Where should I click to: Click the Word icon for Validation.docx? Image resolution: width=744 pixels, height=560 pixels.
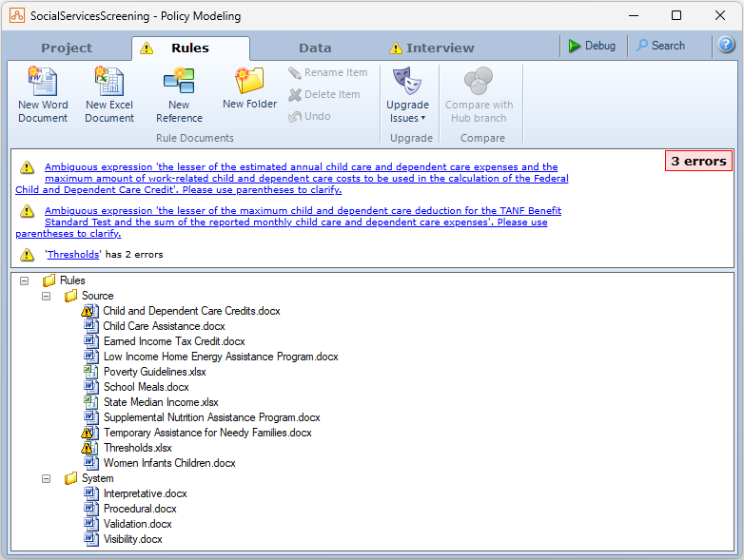click(91, 524)
